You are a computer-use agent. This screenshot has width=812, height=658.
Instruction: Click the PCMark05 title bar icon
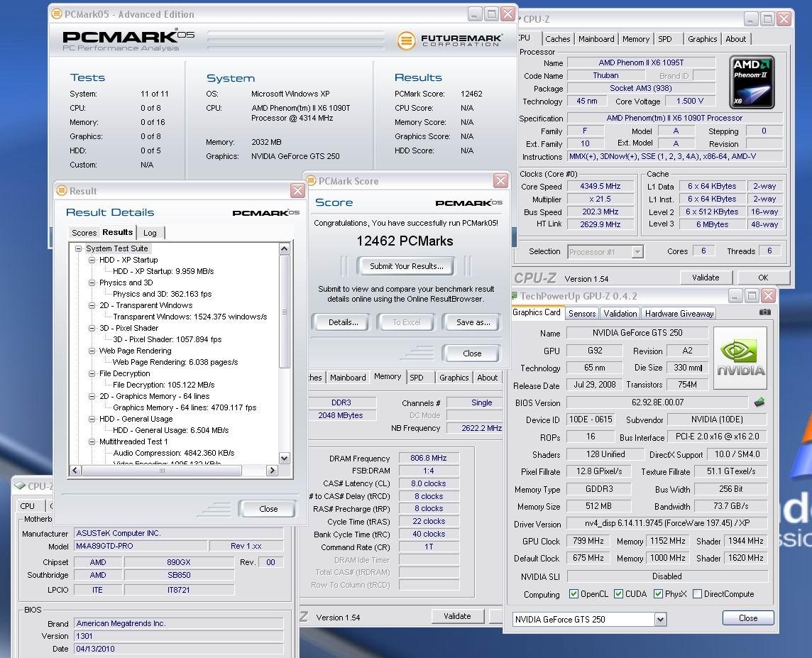coord(57,14)
